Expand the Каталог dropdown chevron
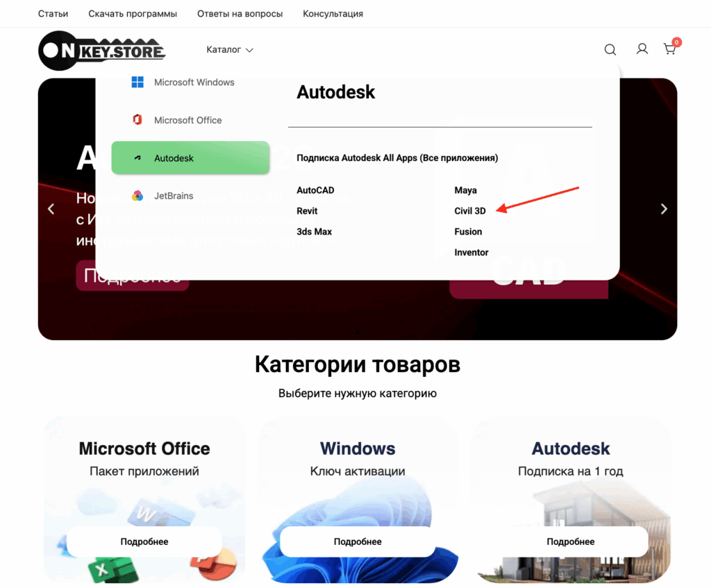 pyautogui.click(x=249, y=50)
